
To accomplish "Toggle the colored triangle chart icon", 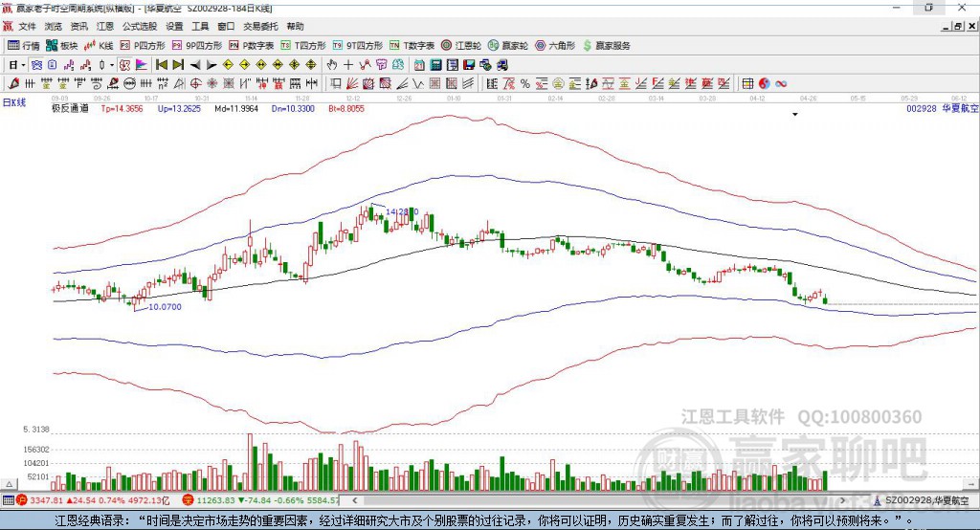I will pos(142,64).
